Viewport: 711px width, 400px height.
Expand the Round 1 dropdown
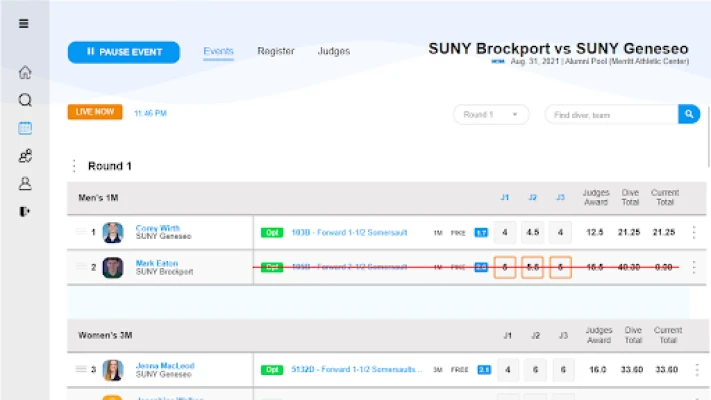(490, 114)
